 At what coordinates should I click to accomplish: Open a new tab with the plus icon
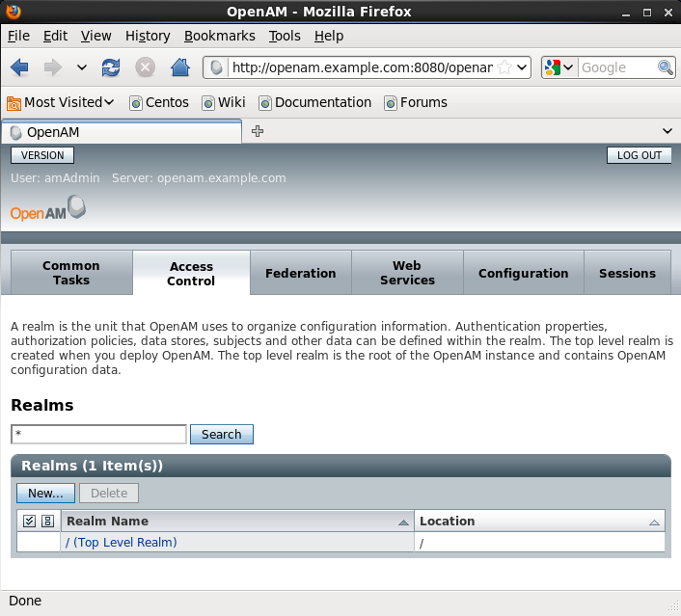258,131
